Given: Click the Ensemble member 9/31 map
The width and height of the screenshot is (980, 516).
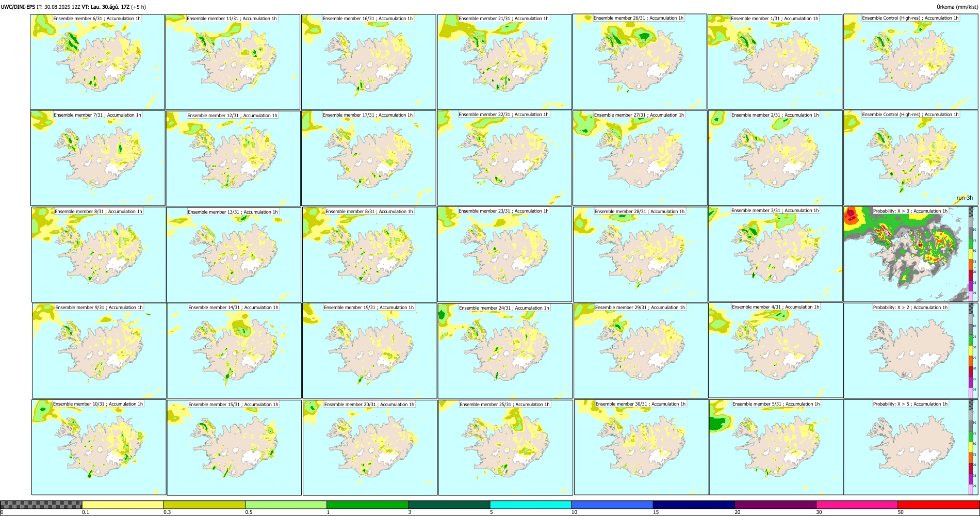Looking at the screenshot, I should click(99, 351).
